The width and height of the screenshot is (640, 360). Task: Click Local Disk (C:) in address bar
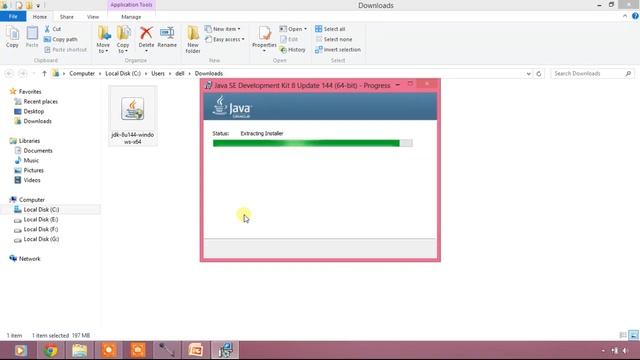[x=123, y=73]
